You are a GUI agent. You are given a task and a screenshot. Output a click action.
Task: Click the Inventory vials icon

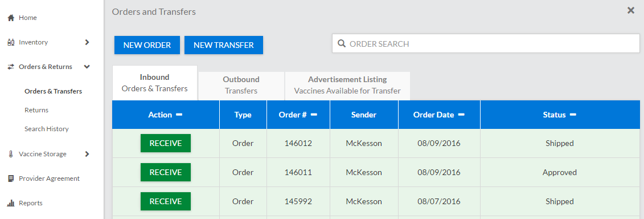[11, 42]
